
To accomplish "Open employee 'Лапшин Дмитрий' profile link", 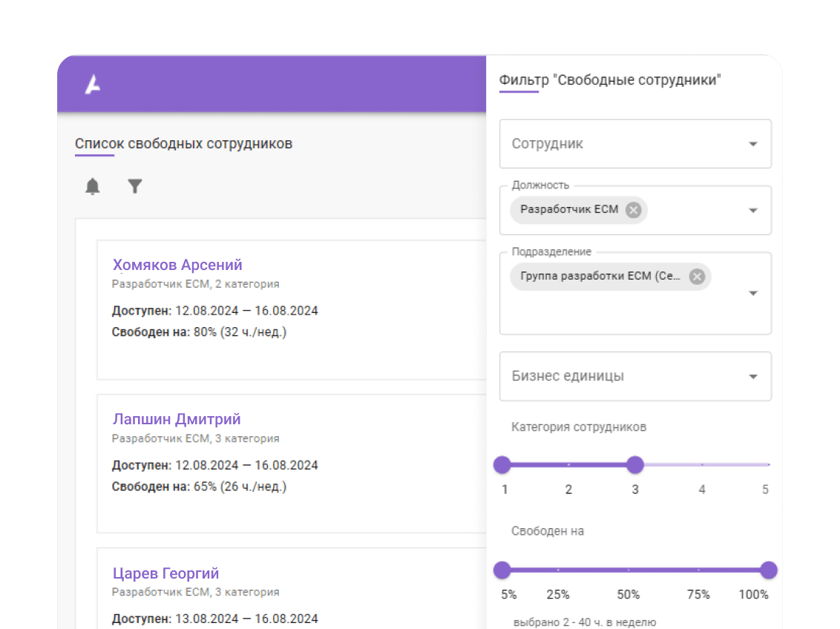I will 177,419.
